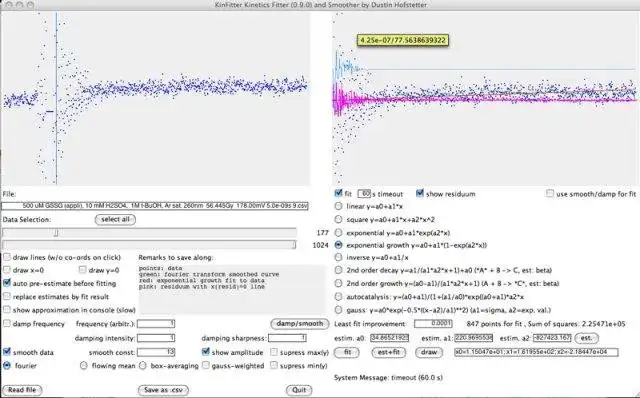The width and height of the screenshot is (640, 398).
Task: Click the Quit button
Action: click(x=299, y=390)
